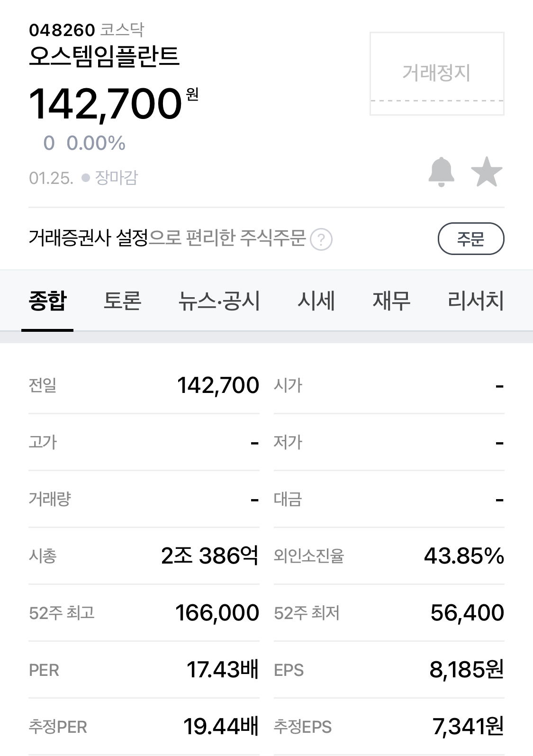The image size is (533, 756).
Task: Click the 52주 최고 166,000 value
Action: click(217, 612)
